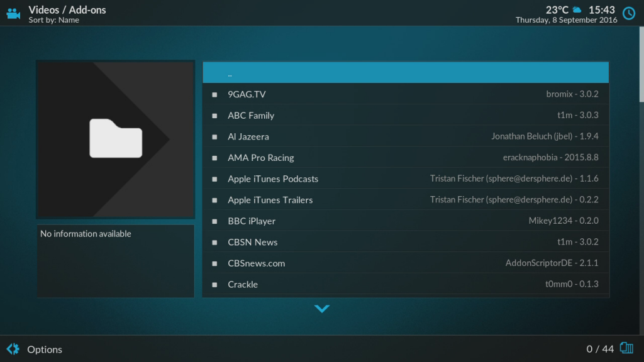The image size is (644, 362).
Task: Open the 9GAG.TV add-on
Action: tap(406, 94)
